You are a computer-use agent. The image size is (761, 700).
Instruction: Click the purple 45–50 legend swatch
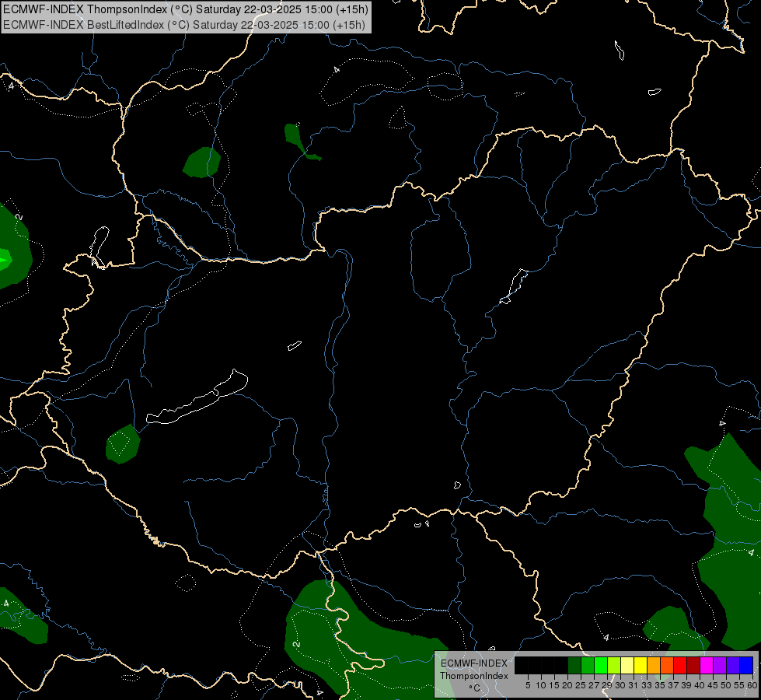click(x=720, y=666)
